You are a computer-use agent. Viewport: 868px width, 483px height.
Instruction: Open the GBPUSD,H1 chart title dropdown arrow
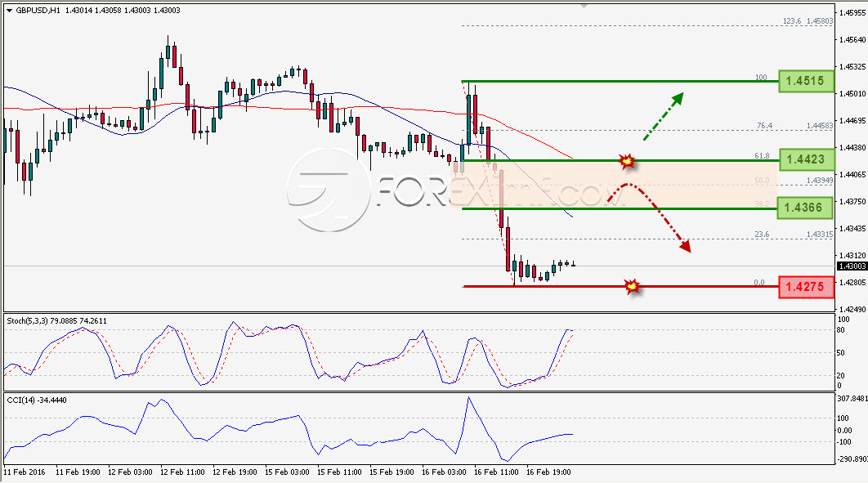click(10, 11)
